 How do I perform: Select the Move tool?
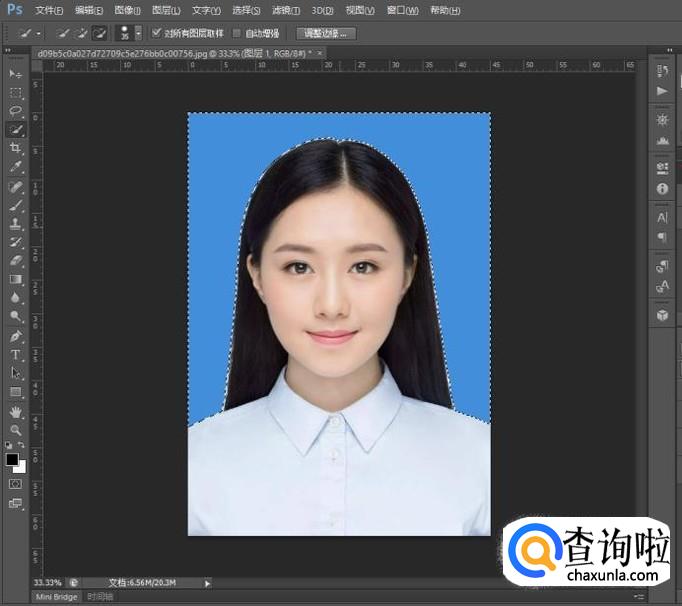pyautogui.click(x=15, y=74)
